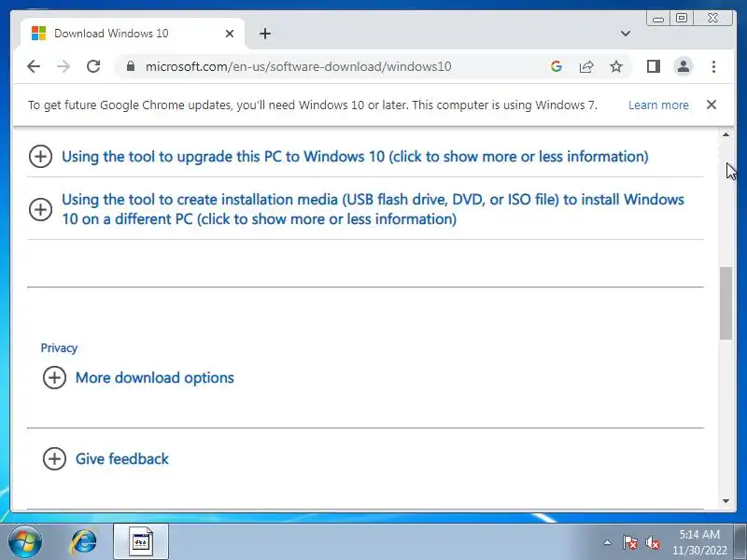Open the taskbar clock and date
This screenshot has width=747, height=560.
699,542
